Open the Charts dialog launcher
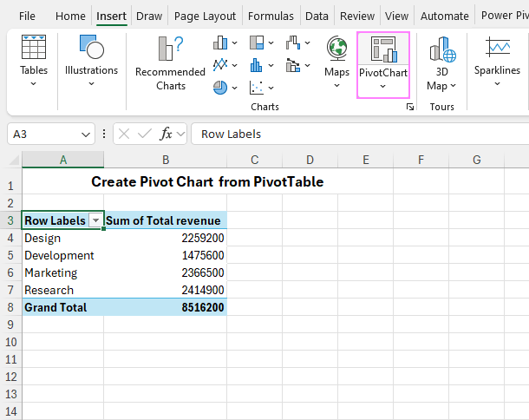Screen dimensions: 529x420 coord(410,107)
